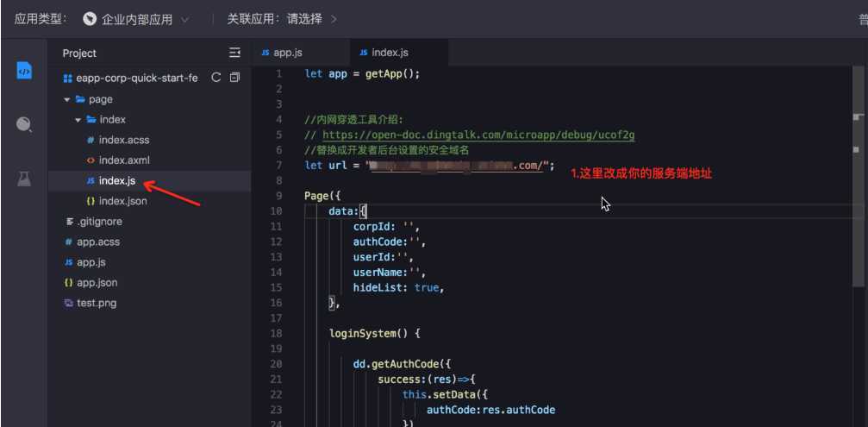Open the app.acss file
The height and width of the screenshot is (427, 868).
(98, 242)
